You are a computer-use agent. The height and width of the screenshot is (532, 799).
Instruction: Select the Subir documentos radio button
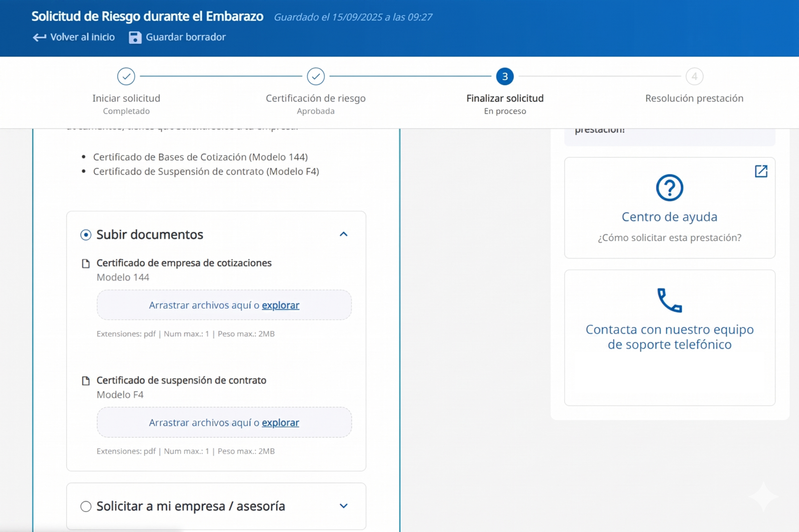pos(86,235)
